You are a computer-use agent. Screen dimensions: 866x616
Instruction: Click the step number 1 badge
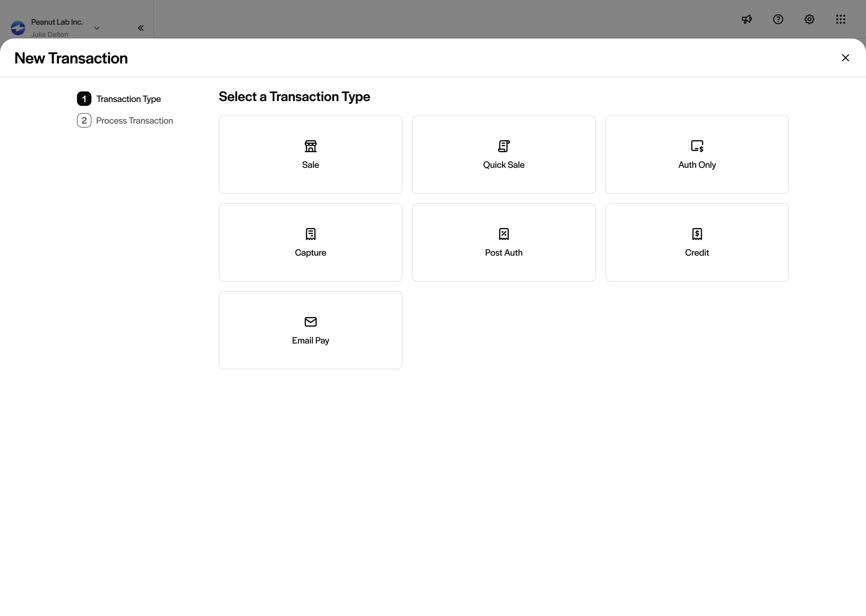pos(84,99)
